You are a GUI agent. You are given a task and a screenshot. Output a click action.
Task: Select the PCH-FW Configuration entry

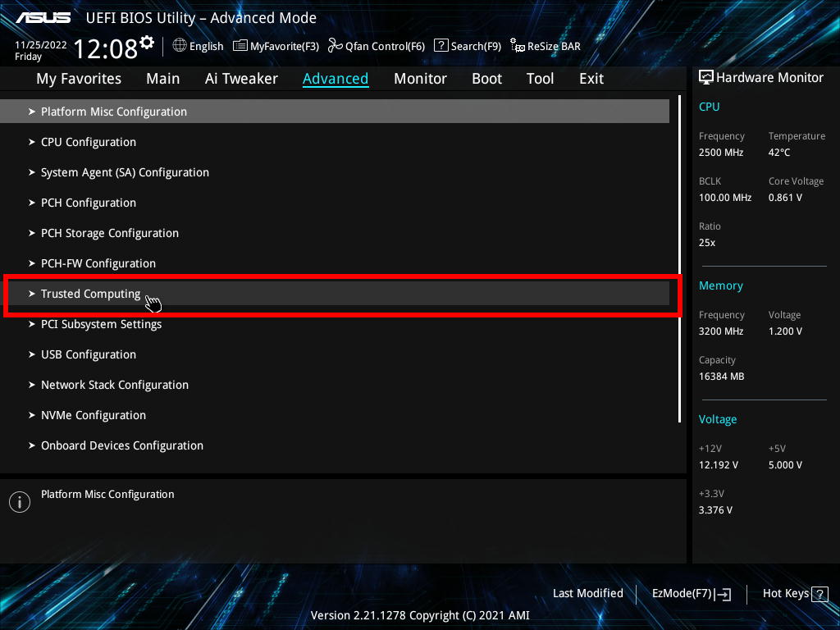tap(335, 263)
